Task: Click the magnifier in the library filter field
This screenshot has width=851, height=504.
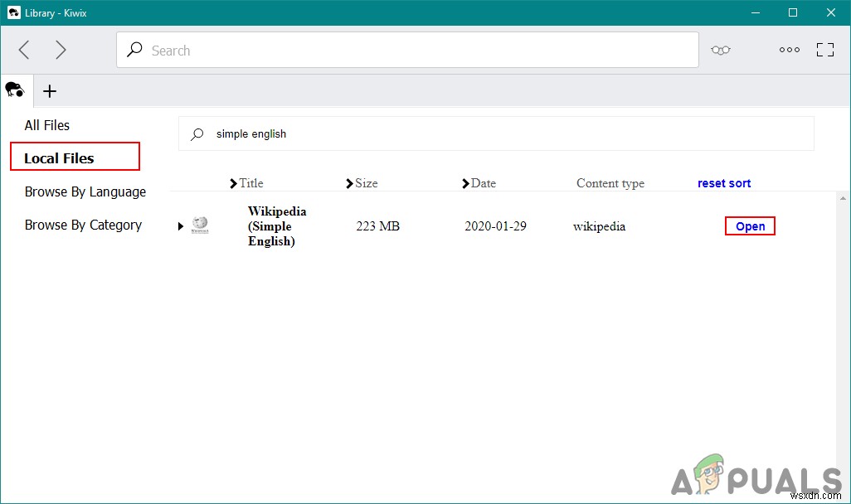Action: coord(197,133)
